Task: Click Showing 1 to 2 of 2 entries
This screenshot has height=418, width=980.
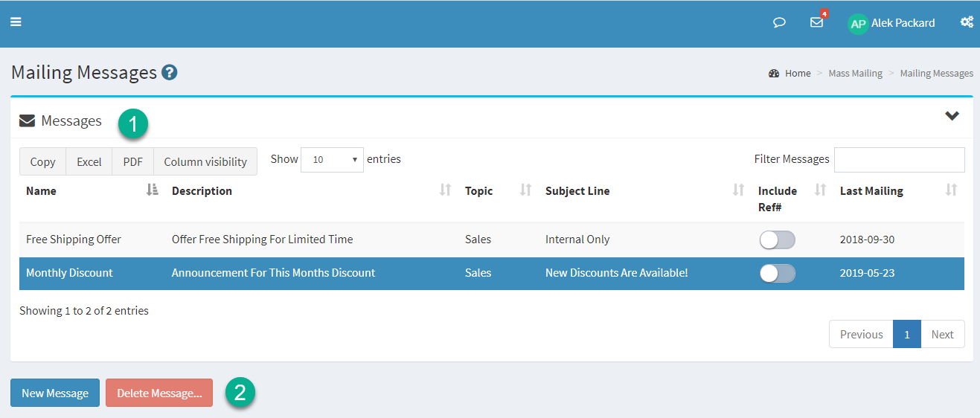Action: [x=84, y=311]
